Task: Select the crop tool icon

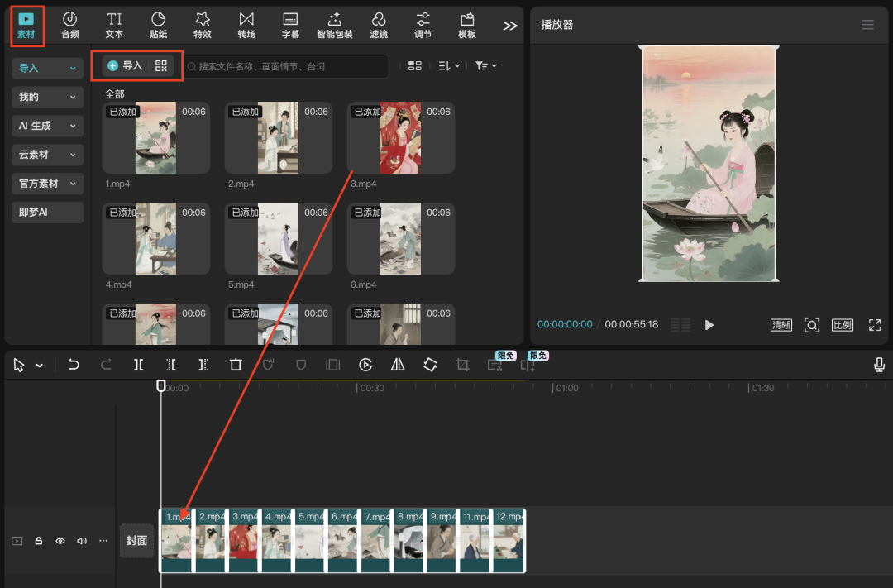Action: 462,365
